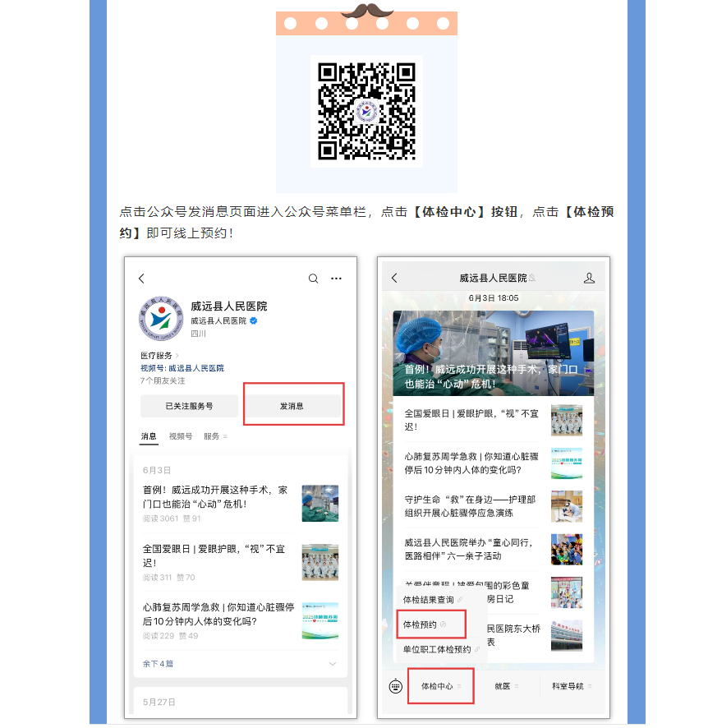
Task: Click the QR code image
Action: 366,111
